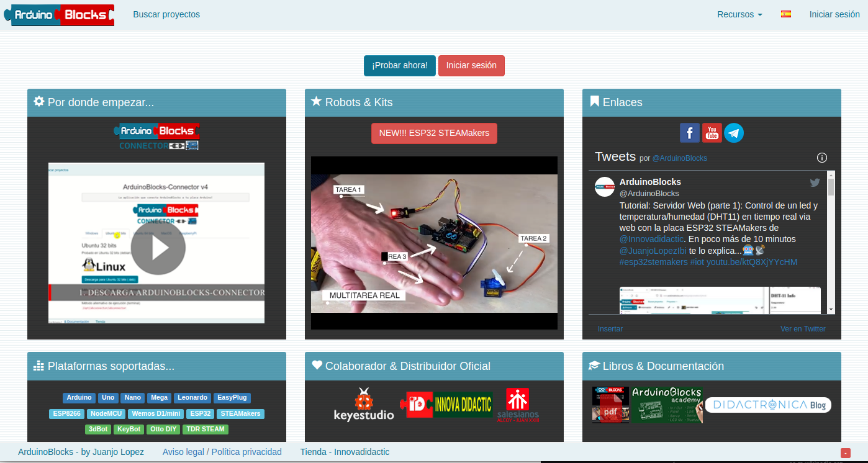Open the keyestudio logo link
Viewport: 868px width, 463px height.
364,405
